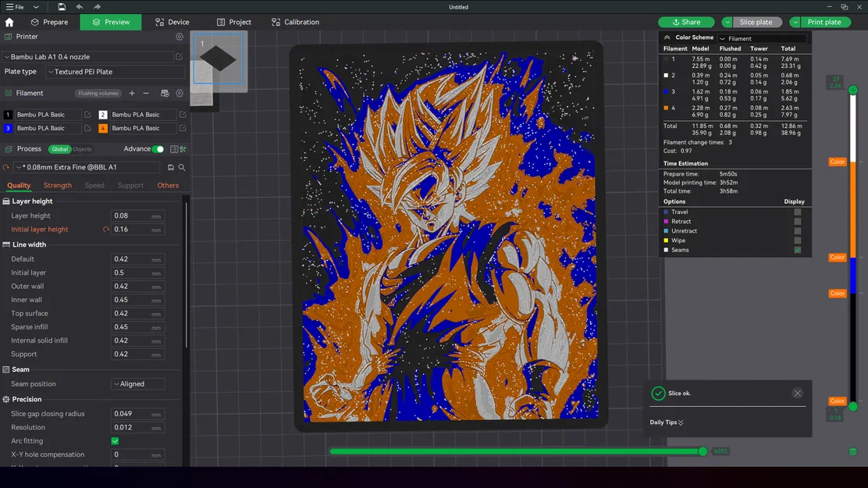Click the Slice plate button

(756, 22)
